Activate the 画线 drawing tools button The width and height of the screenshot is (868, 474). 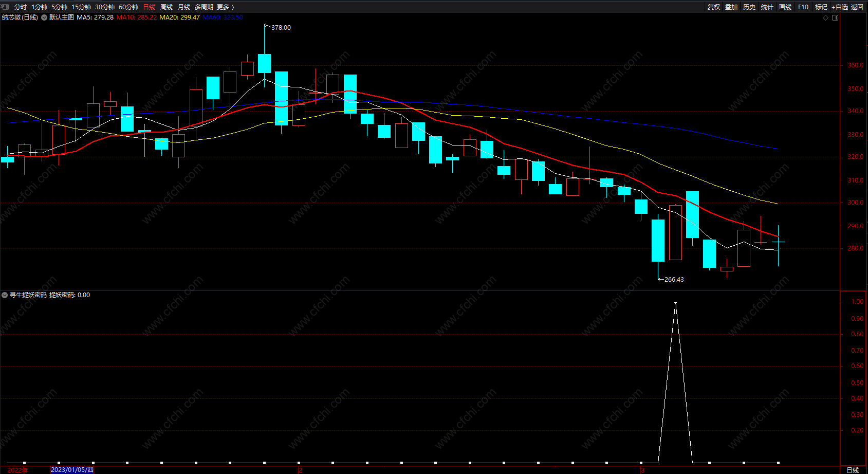(785, 7)
